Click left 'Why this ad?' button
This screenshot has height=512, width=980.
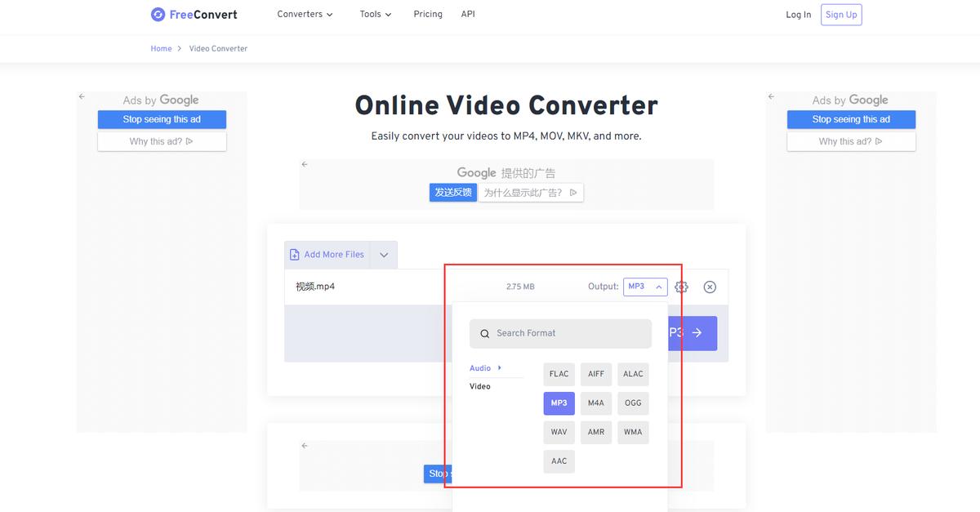click(x=162, y=141)
